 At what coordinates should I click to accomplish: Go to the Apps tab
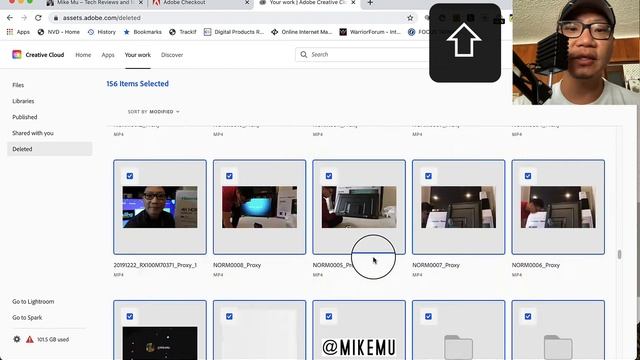click(x=108, y=55)
